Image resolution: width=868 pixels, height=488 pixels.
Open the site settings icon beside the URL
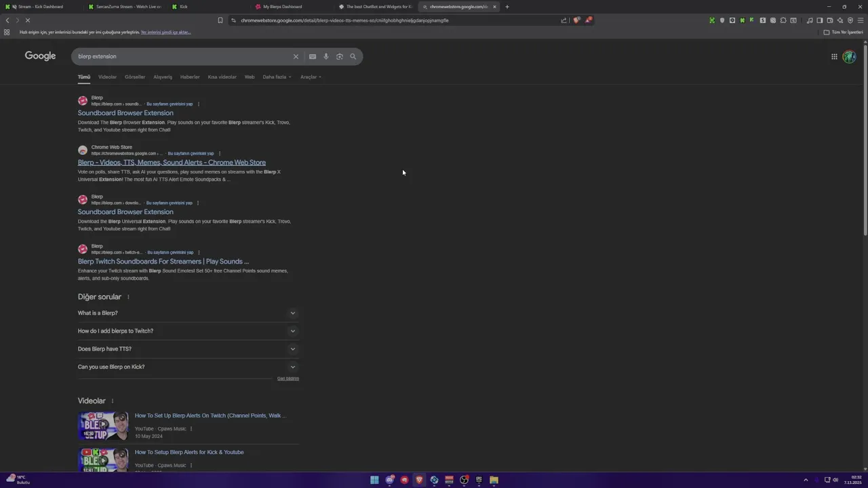(233, 20)
